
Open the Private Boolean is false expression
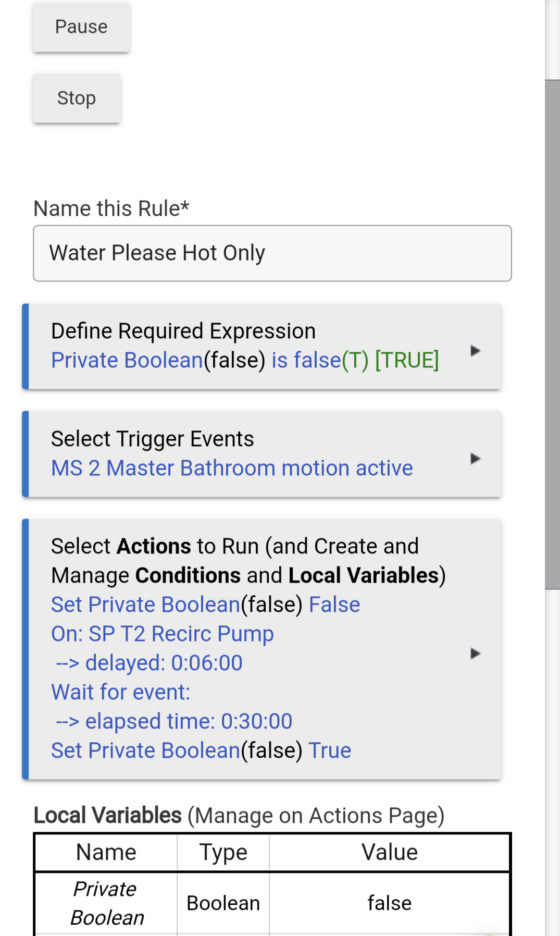tap(245, 361)
